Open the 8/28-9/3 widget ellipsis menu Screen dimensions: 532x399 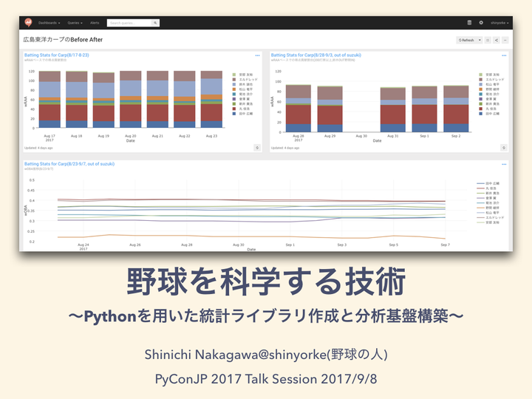[x=504, y=55]
